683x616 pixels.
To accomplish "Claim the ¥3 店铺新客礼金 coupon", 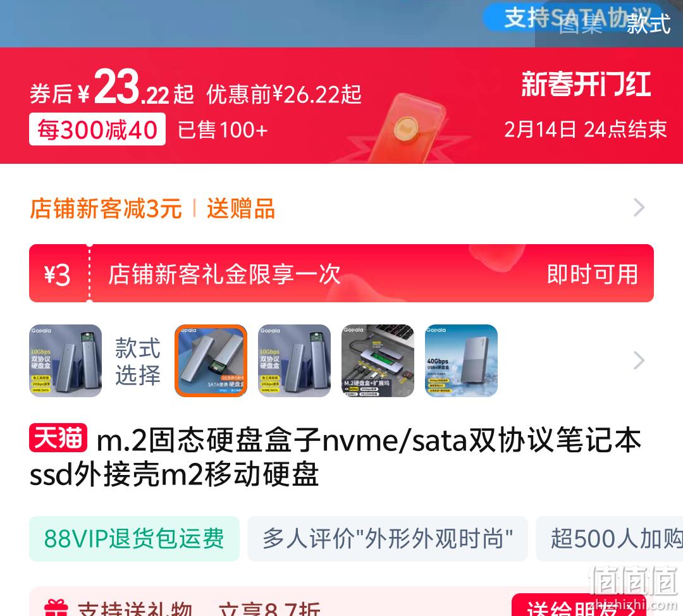I will [x=341, y=273].
